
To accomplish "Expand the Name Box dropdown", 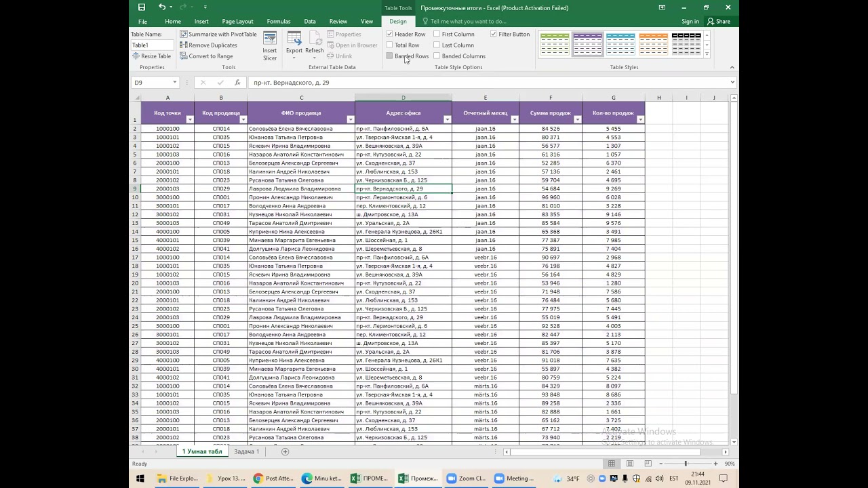I will click(x=174, y=83).
